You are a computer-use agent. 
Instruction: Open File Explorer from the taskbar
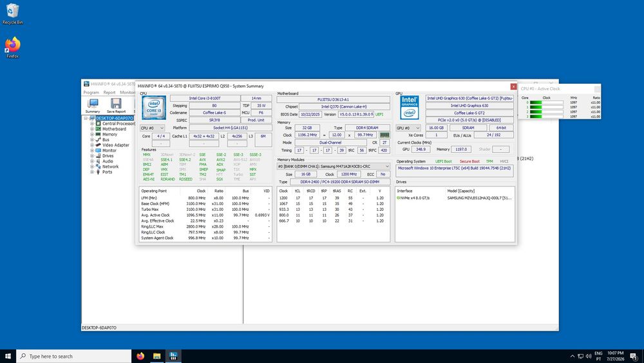point(157,356)
